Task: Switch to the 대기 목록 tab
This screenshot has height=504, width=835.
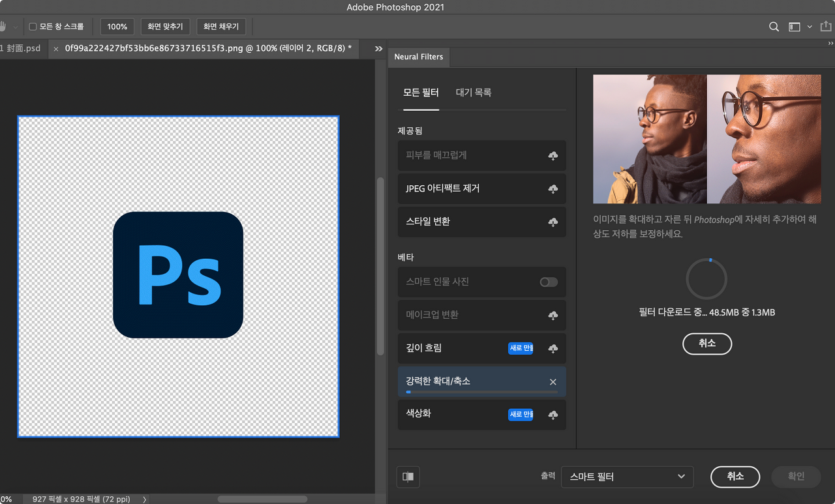Action: click(x=474, y=93)
